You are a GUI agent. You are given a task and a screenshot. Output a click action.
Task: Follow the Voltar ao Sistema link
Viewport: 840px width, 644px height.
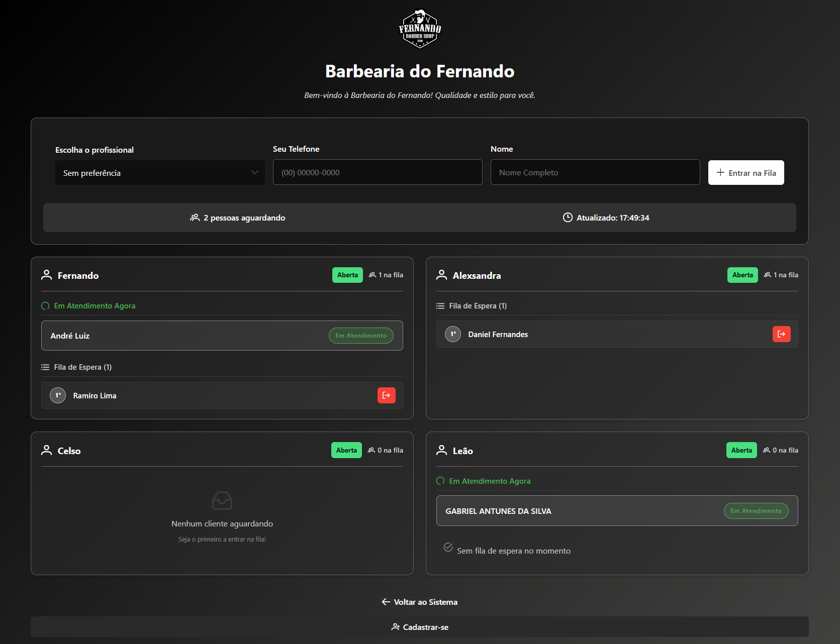(x=420, y=602)
